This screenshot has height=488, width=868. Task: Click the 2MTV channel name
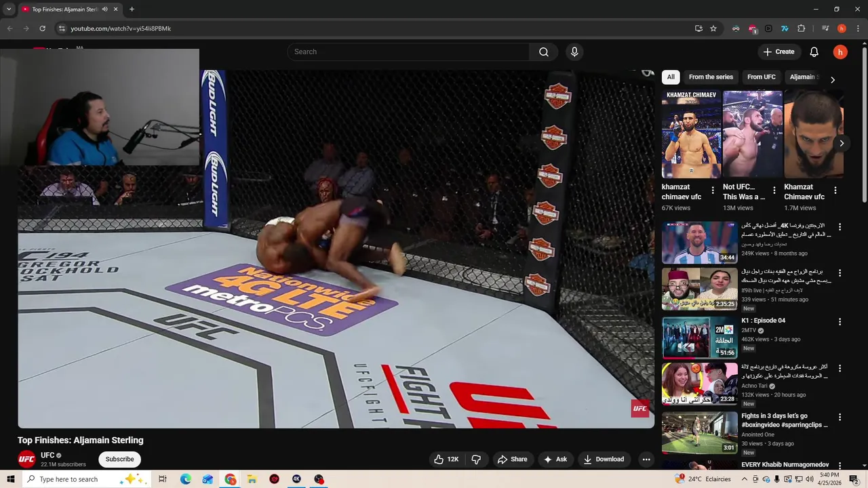[x=749, y=330]
